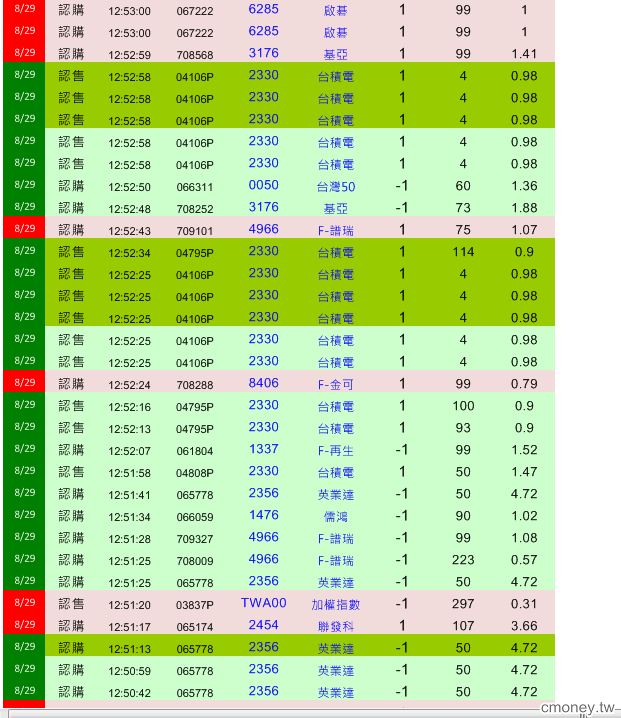
Task: Click F-譜瑞 in warrant 709101 row
Action: point(336,230)
